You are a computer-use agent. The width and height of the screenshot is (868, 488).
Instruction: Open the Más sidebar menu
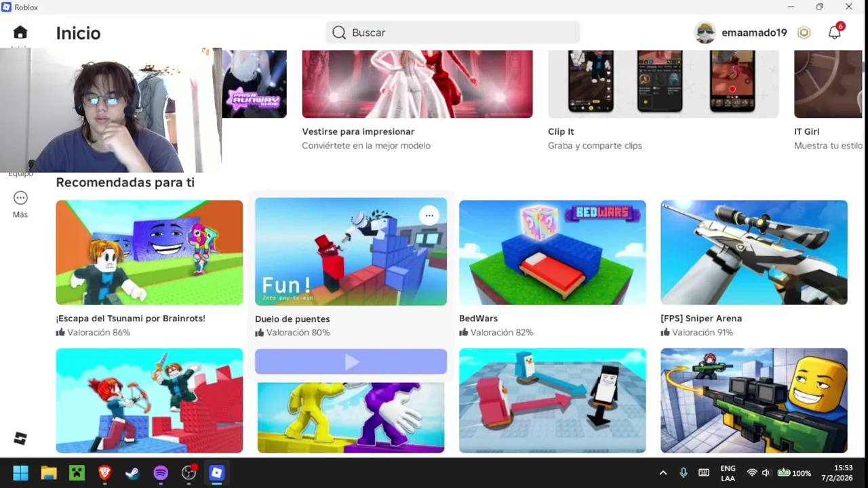coord(20,204)
